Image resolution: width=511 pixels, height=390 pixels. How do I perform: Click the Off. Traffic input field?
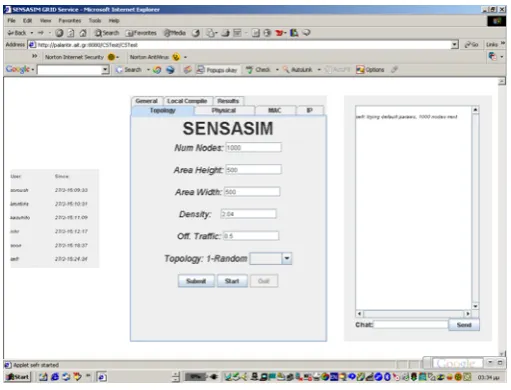pos(251,236)
